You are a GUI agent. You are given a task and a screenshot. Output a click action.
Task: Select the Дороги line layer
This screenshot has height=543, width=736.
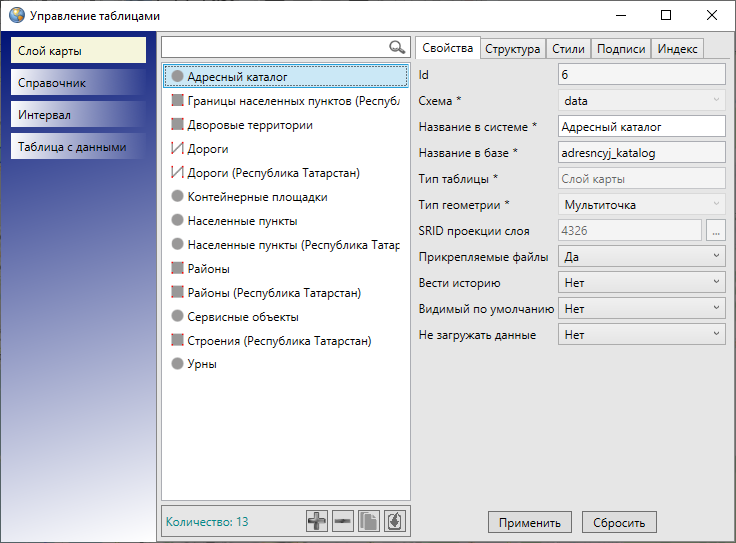tap(208, 149)
